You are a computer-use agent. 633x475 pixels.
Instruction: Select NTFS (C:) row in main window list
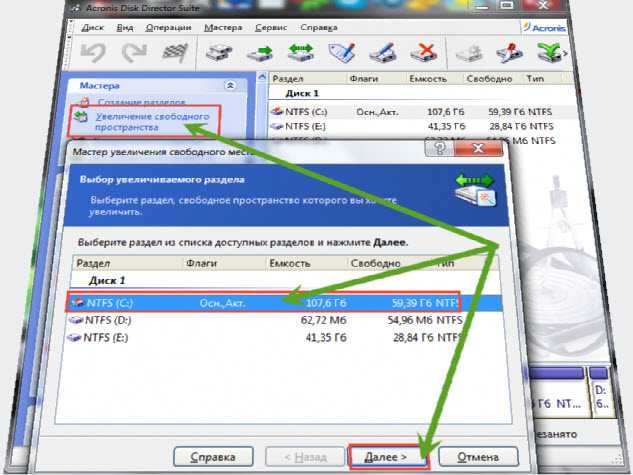click(x=422, y=111)
